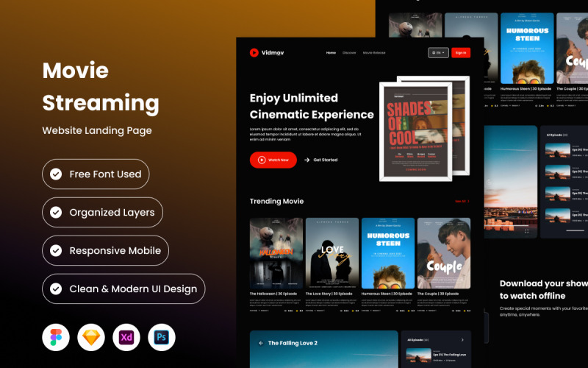588x368 pixels.
Task: Toggle the Organized Layers checkmark
Action: coord(56,213)
